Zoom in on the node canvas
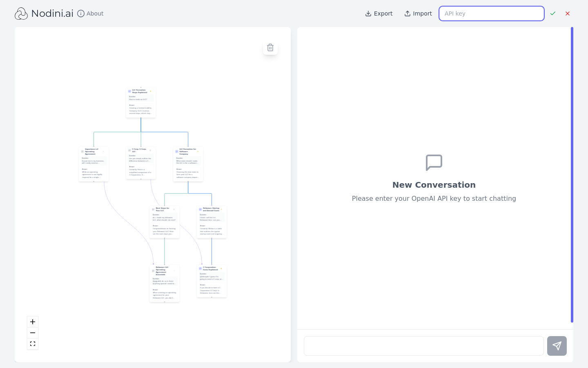588x368 pixels. pos(33,322)
